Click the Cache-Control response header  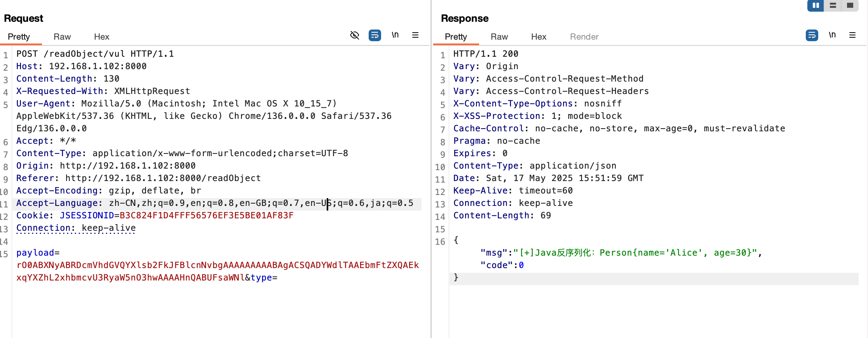pos(619,128)
